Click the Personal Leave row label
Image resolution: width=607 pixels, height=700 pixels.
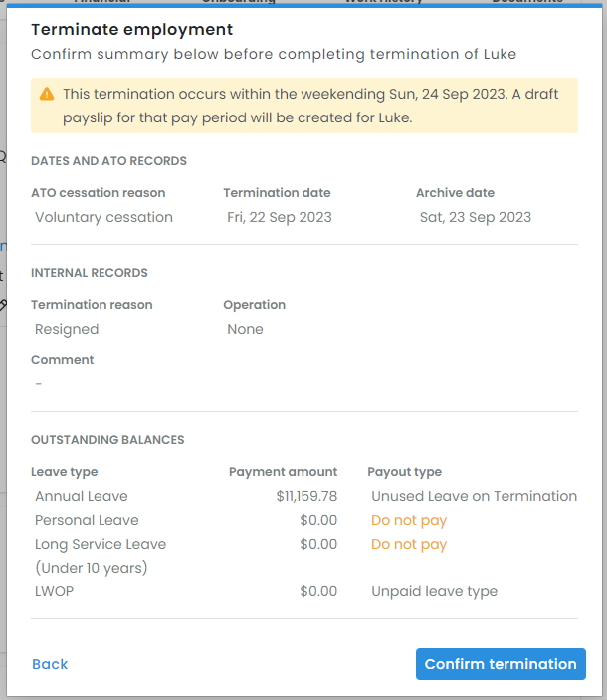pyautogui.click(x=87, y=520)
